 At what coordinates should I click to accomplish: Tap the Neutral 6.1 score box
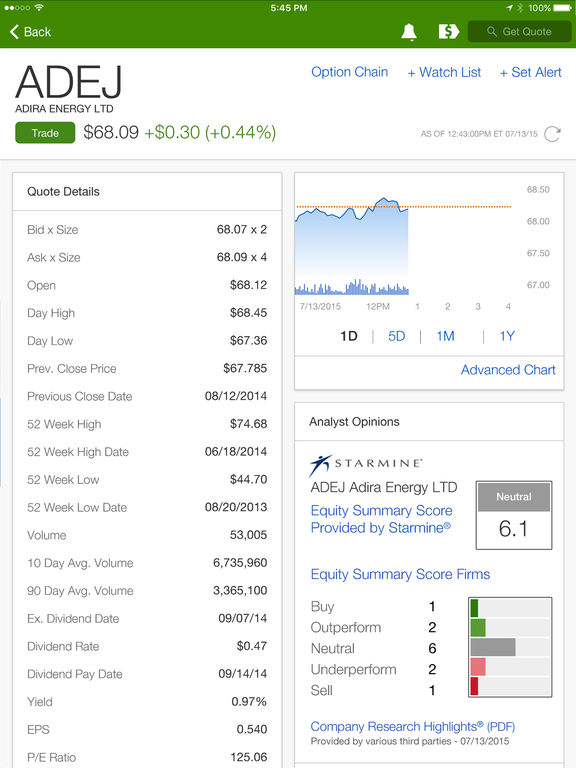click(x=514, y=515)
